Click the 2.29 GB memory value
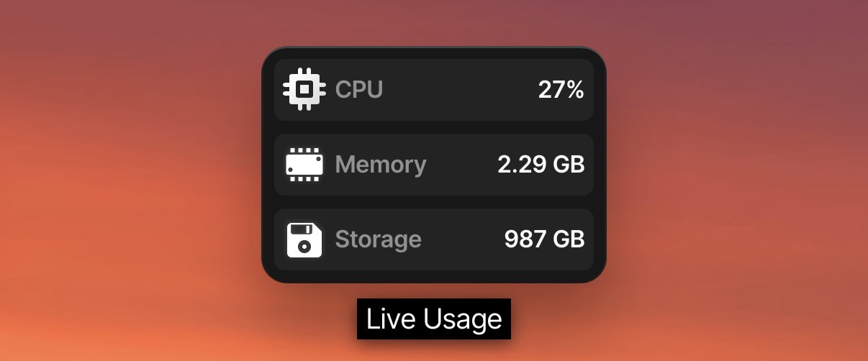Screen dimensions: 868x361 coord(541,165)
